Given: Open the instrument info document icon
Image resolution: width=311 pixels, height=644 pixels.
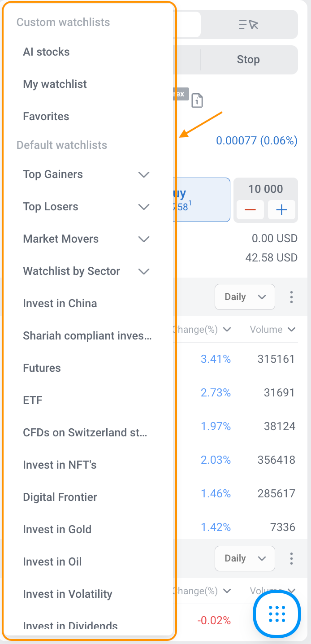Looking at the screenshot, I should click(x=197, y=100).
